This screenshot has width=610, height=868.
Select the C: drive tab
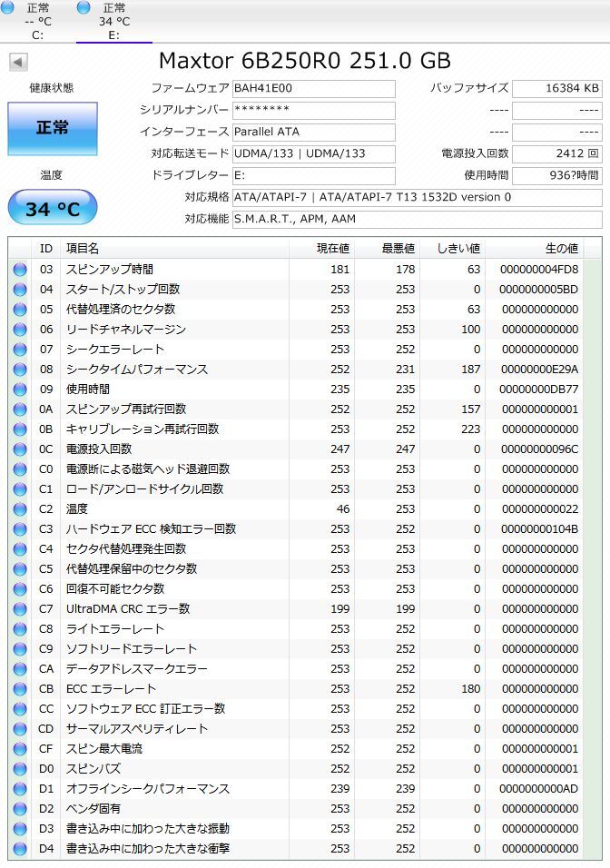37,21
